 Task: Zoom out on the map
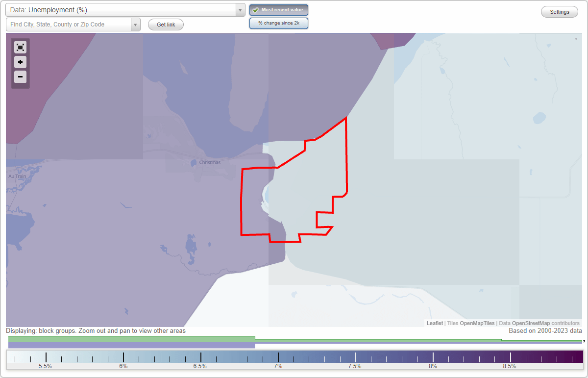(x=20, y=77)
